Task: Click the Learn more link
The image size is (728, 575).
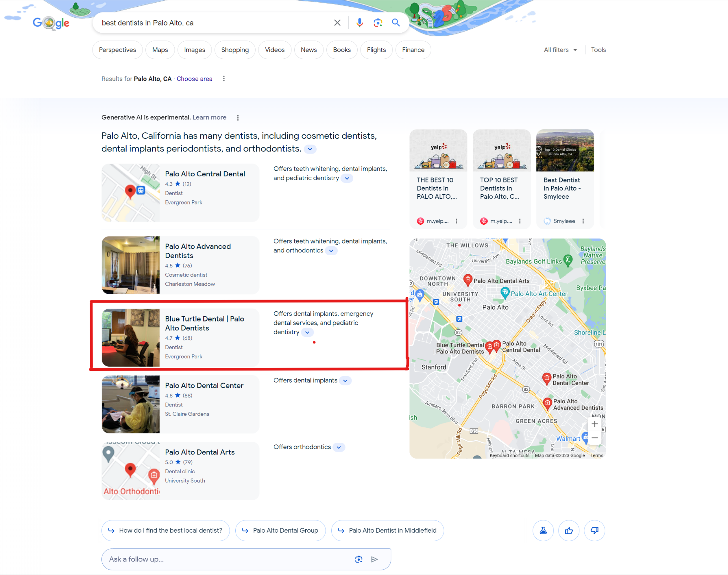Action: click(209, 117)
